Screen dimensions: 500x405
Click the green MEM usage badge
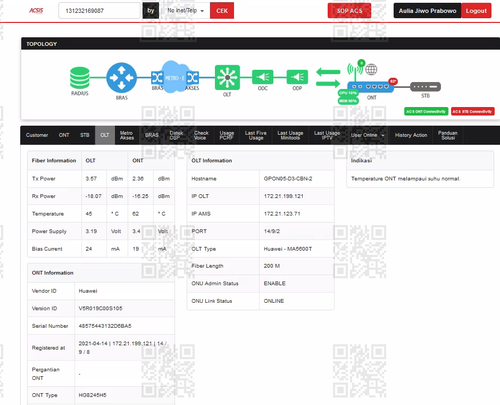[348, 101]
